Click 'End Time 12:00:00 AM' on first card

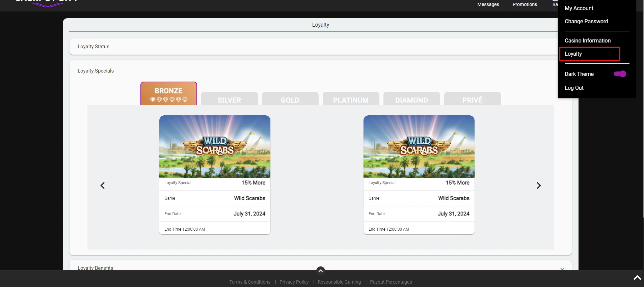(x=185, y=229)
